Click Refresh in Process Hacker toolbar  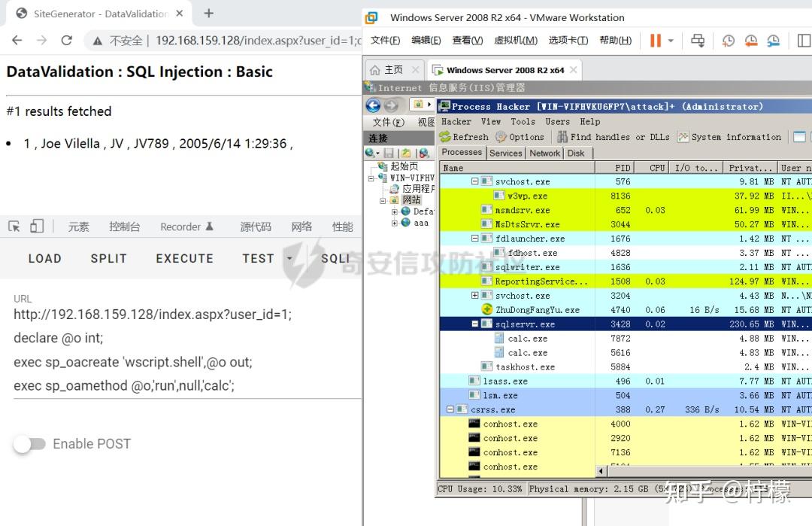pos(464,137)
